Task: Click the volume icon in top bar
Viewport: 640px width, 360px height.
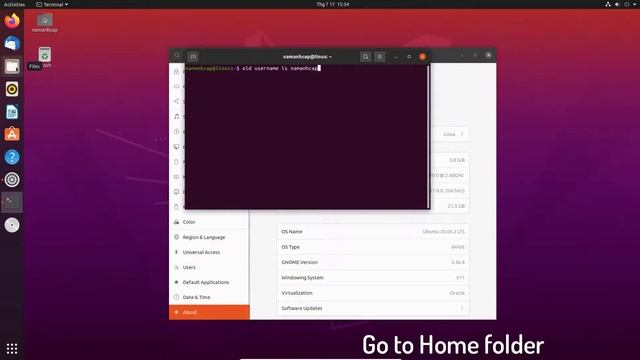Action: coord(617,4)
